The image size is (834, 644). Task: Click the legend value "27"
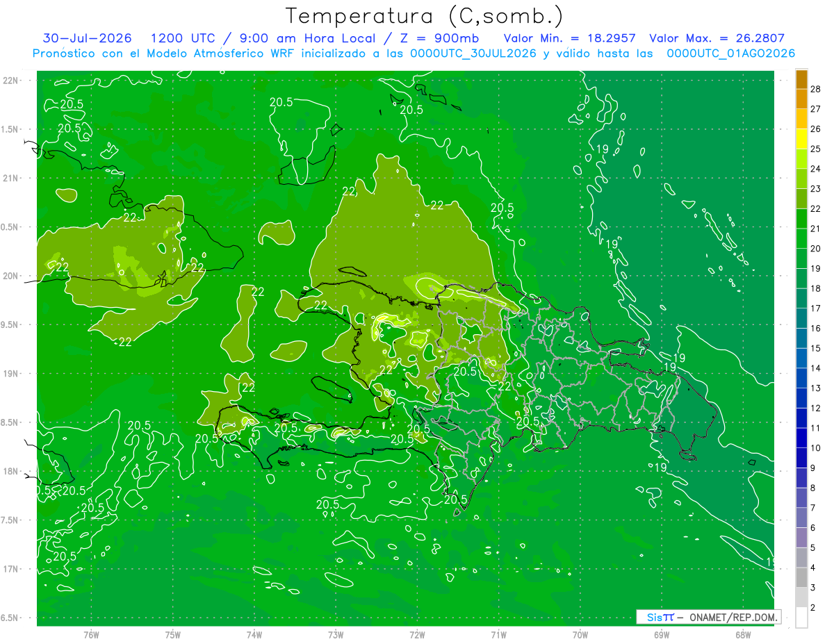(x=816, y=109)
